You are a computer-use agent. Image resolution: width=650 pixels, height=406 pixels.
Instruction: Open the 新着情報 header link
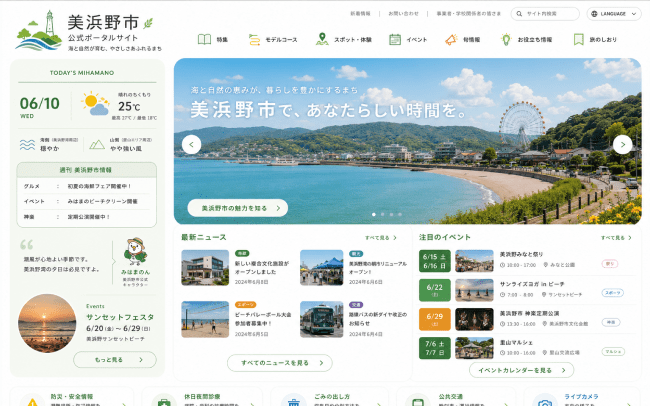pyautogui.click(x=360, y=14)
